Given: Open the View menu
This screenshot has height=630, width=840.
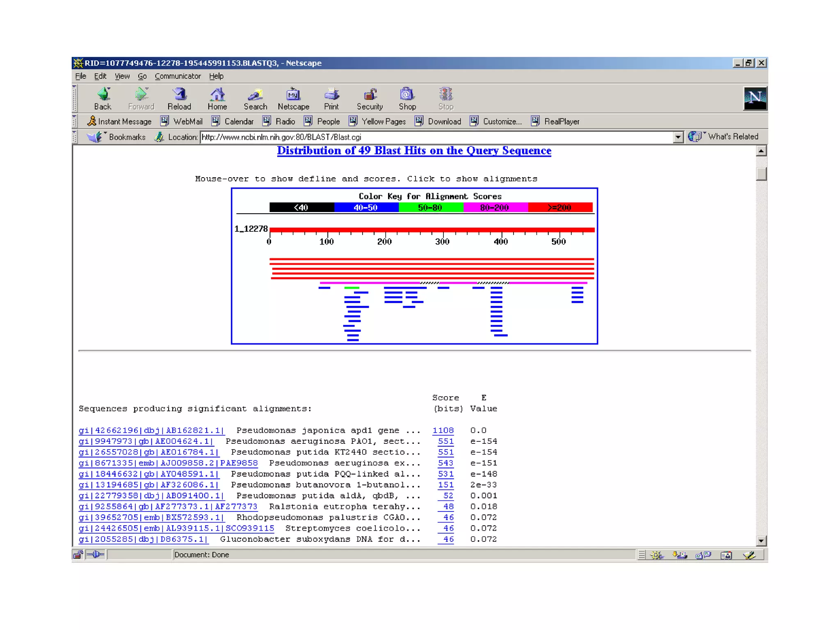Looking at the screenshot, I should 122,76.
